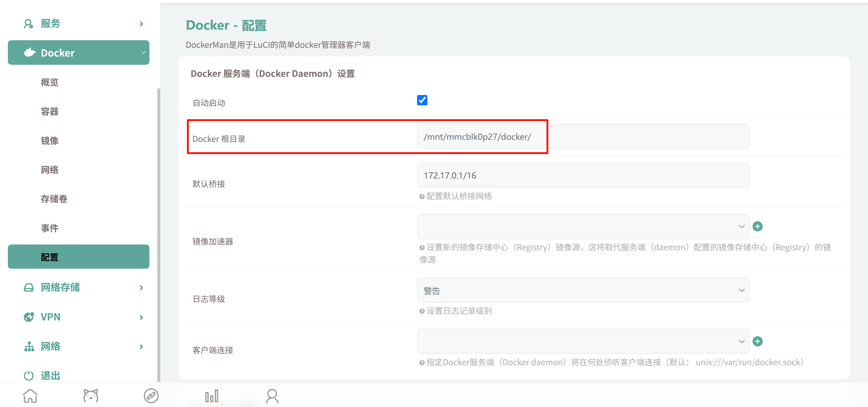This screenshot has height=407, width=868.
Task: Click the cat face icon in bottom bar
Action: [91, 396]
